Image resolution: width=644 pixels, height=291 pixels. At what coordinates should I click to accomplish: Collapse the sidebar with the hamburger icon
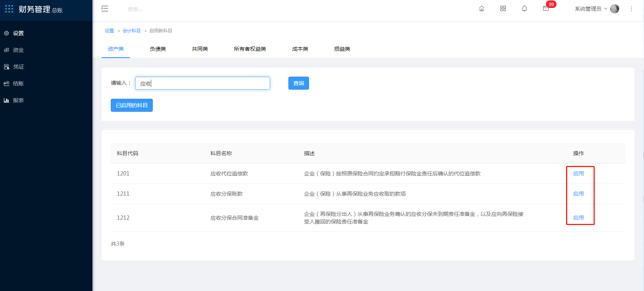105,9
